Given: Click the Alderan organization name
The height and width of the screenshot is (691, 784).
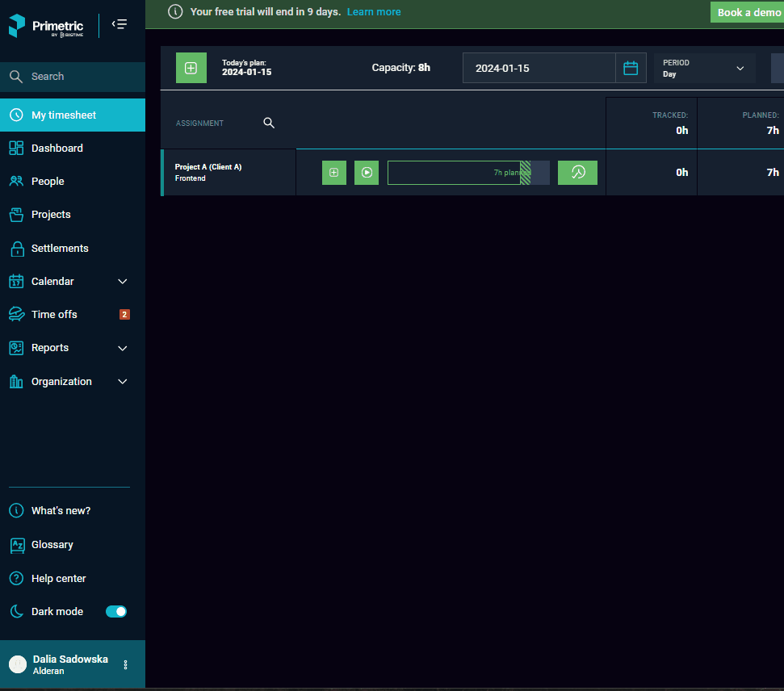Looking at the screenshot, I should [48, 671].
